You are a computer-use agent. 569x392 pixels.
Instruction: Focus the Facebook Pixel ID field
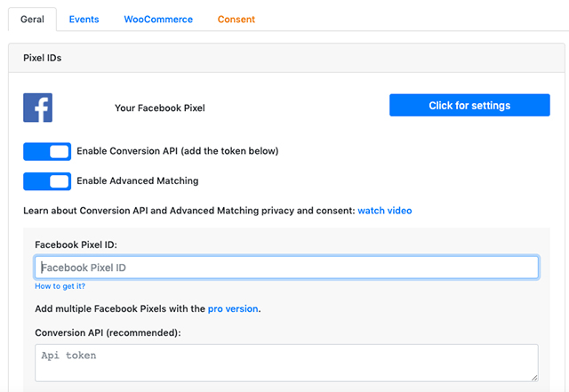pos(286,268)
